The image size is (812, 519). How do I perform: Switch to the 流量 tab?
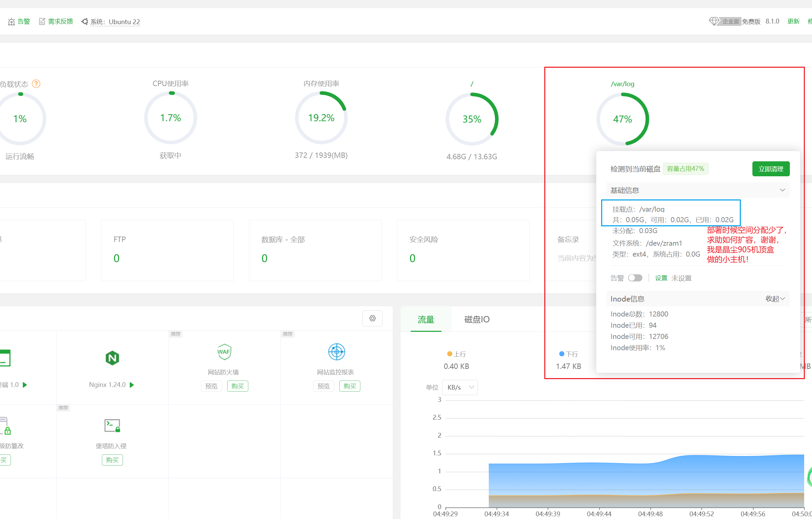(426, 319)
